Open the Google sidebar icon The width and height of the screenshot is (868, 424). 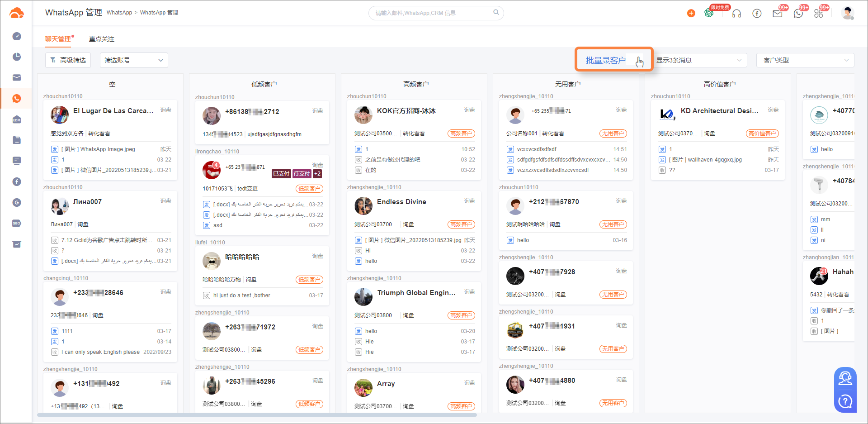click(17, 202)
